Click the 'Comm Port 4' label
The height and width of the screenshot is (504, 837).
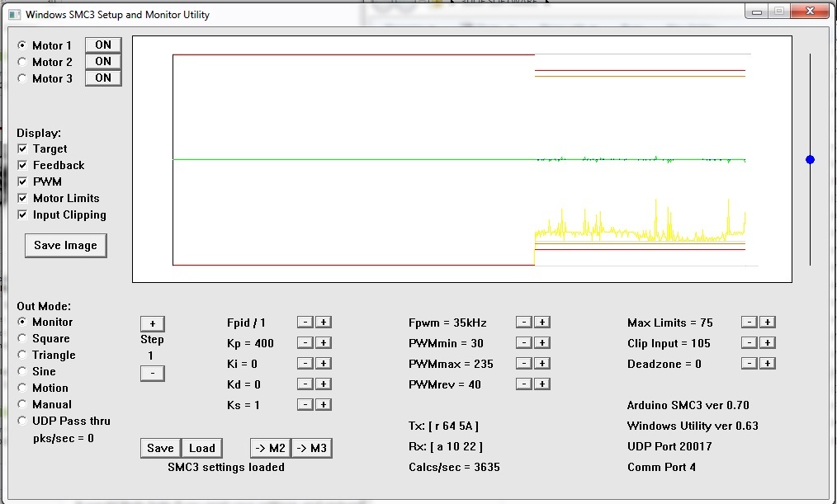point(661,467)
